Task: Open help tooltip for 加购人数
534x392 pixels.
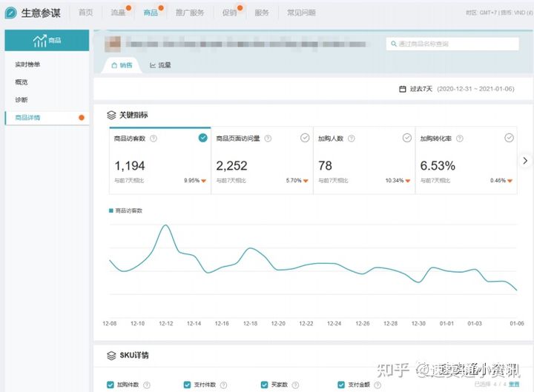Action: (x=352, y=139)
